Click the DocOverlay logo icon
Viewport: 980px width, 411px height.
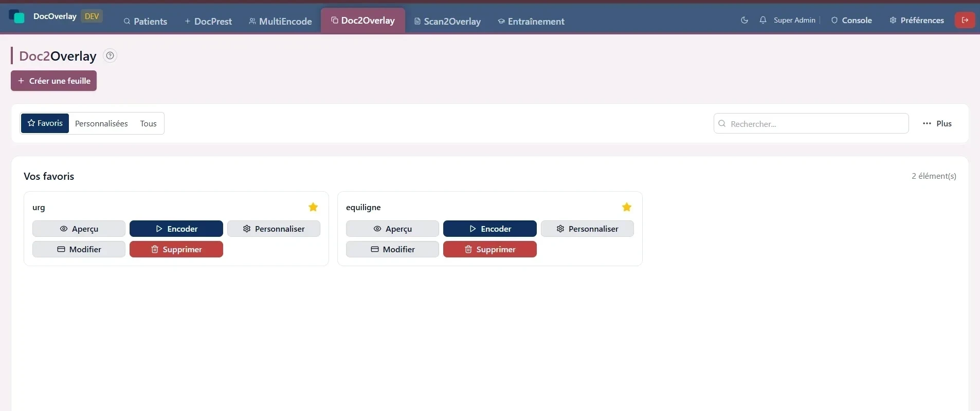[x=17, y=16]
